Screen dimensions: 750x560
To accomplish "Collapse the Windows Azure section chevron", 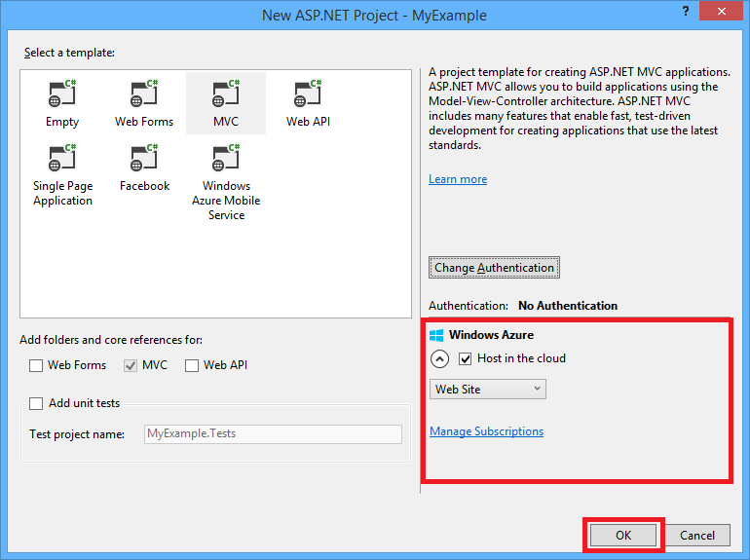I will click(439, 358).
